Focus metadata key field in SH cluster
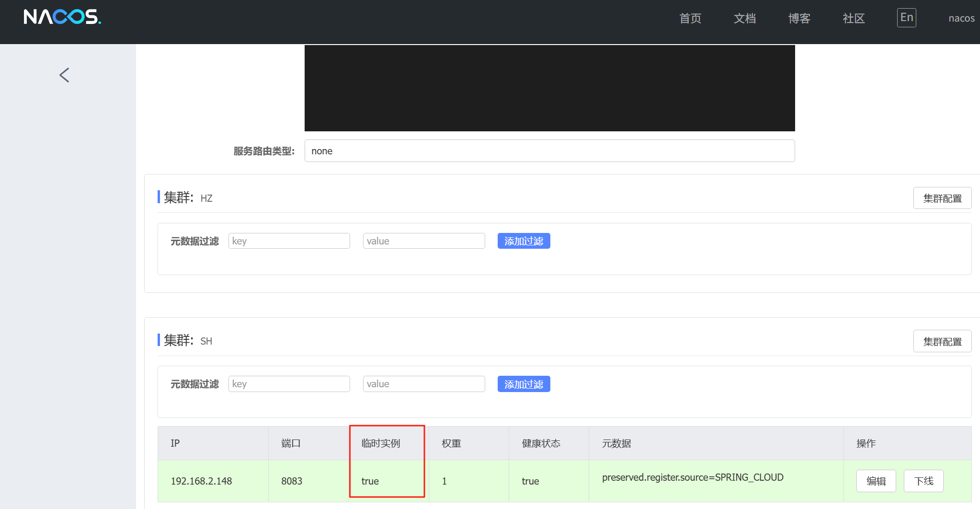Viewport: 980px width, 509px height. coord(289,384)
